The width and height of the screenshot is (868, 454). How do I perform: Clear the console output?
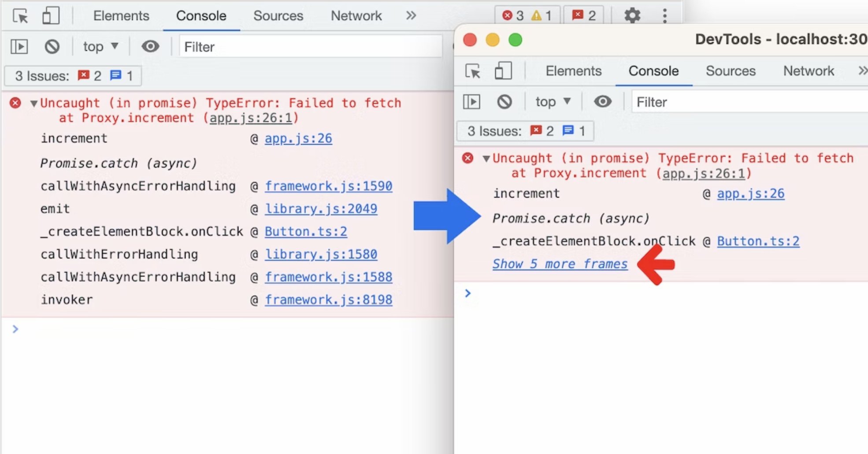pos(52,46)
